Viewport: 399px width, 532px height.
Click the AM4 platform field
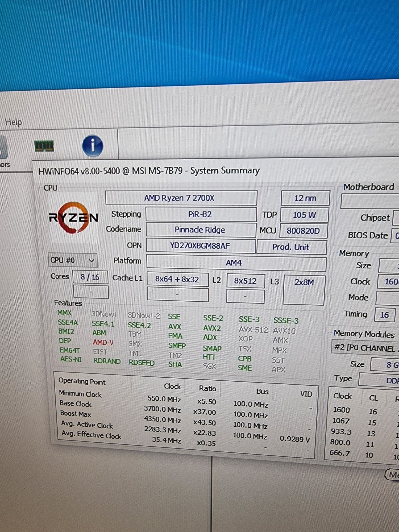coord(236,263)
